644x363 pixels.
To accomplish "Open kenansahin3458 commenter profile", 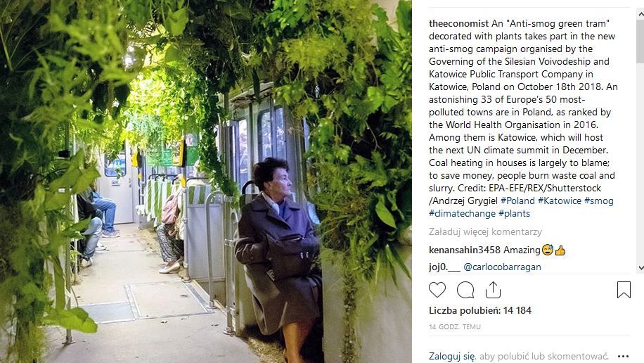I will (x=465, y=250).
